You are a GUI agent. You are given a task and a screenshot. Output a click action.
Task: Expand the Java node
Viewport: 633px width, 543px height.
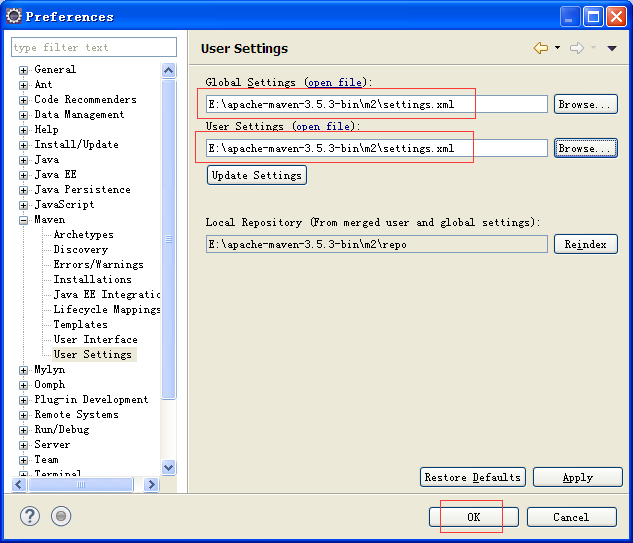coord(23,160)
